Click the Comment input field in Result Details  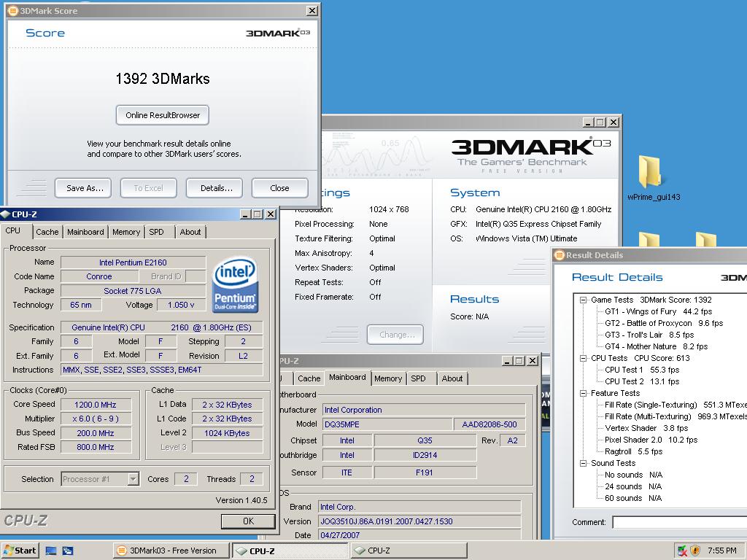pyautogui.click(x=680, y=522)
